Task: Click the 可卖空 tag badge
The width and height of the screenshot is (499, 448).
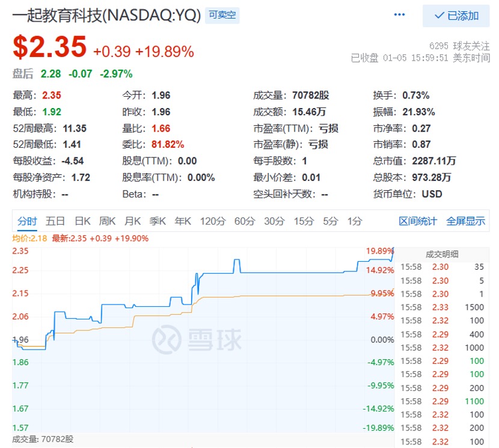Action: point(222,15)
